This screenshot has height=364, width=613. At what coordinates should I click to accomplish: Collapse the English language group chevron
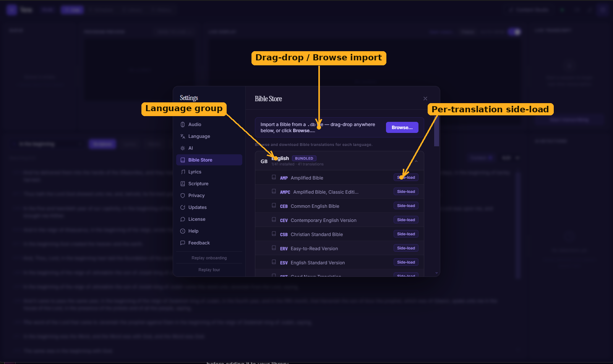[416, 161]
